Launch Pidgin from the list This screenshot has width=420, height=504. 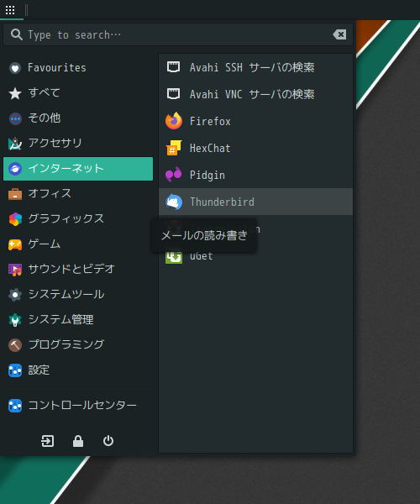[256, 175]
